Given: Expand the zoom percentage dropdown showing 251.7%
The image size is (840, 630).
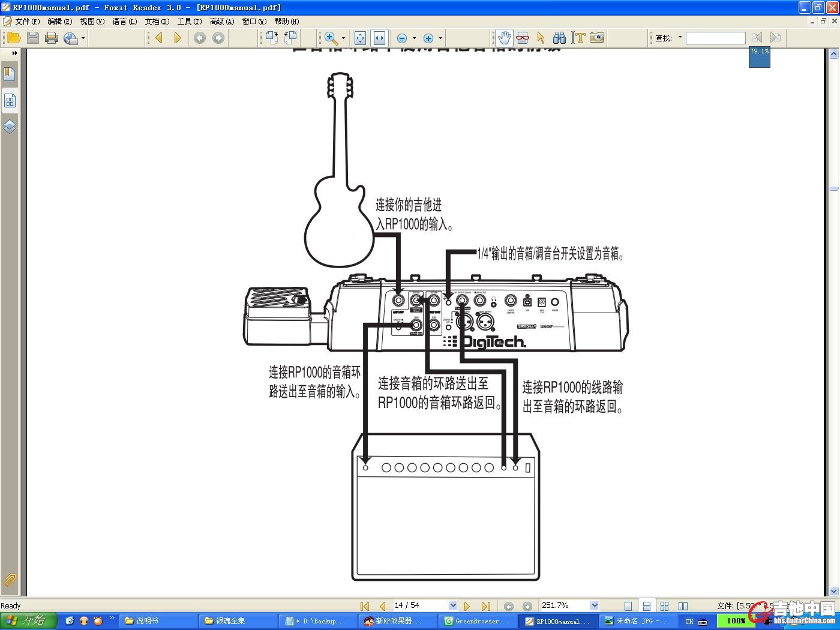Looking at the screenshot, I should point(594,605).
